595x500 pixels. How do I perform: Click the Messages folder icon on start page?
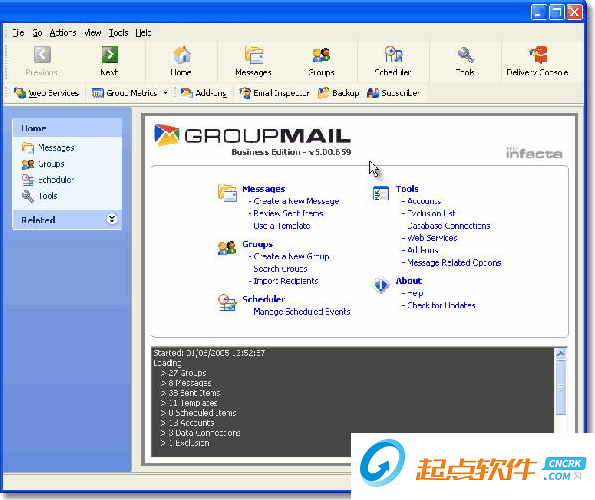pyautogui.click(x=227, y=193)
